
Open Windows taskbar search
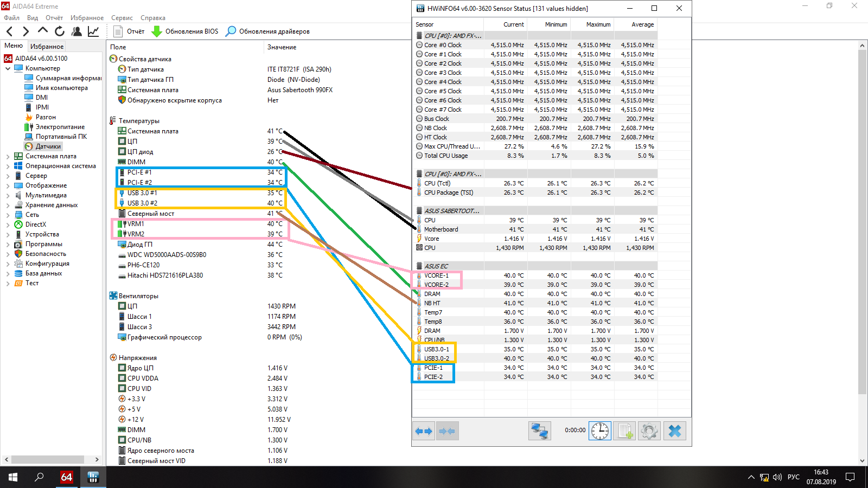[39, 477]
